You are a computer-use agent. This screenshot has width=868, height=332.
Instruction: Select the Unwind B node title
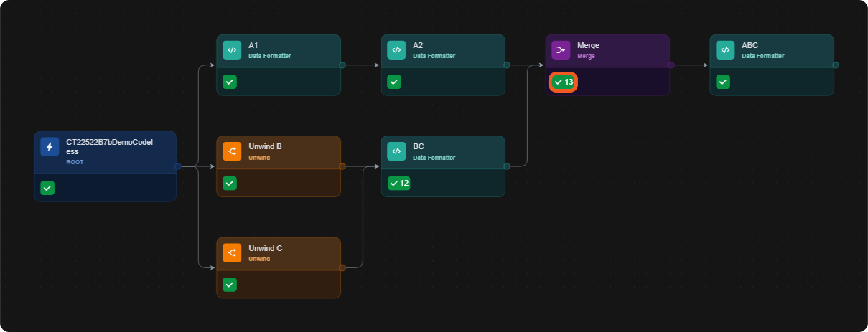coord(265,146)
